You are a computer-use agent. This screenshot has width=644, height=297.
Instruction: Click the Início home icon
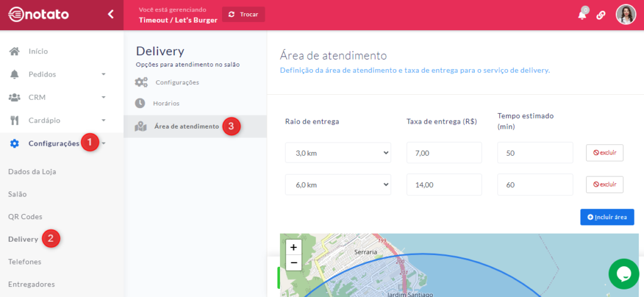(14, 51)
